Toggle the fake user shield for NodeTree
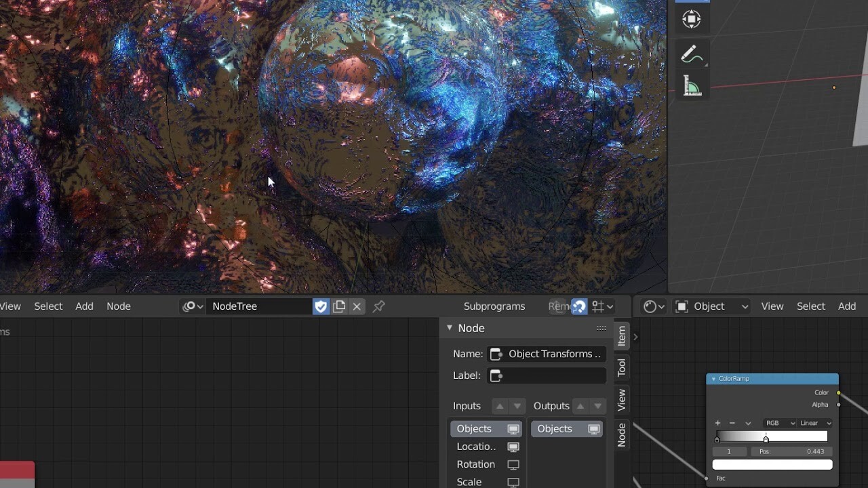 tap(321, 306)
